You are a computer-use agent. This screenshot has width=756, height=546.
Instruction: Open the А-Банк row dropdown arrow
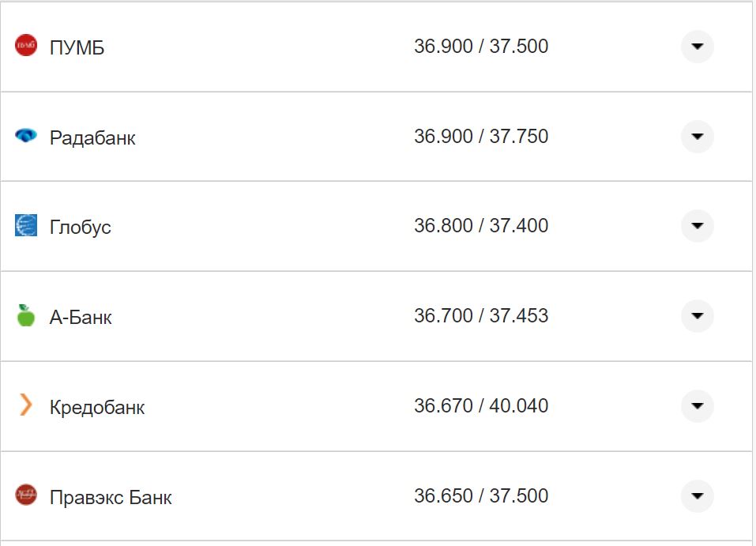click(697, 316)
